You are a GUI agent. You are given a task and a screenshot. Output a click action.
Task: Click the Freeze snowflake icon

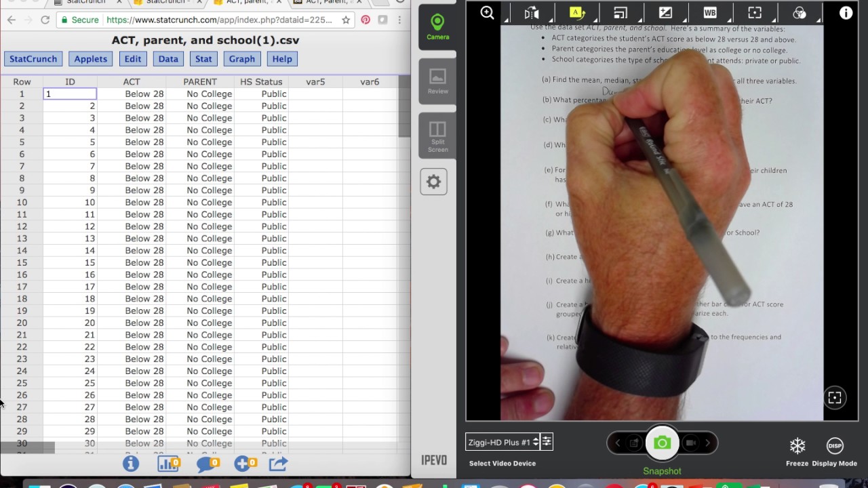[797, 445]
